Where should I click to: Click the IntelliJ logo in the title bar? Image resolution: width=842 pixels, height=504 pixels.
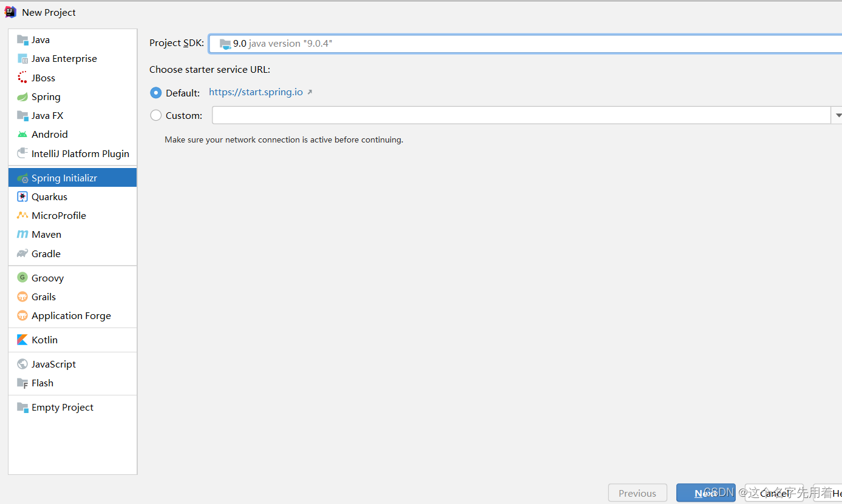[10, 12]
